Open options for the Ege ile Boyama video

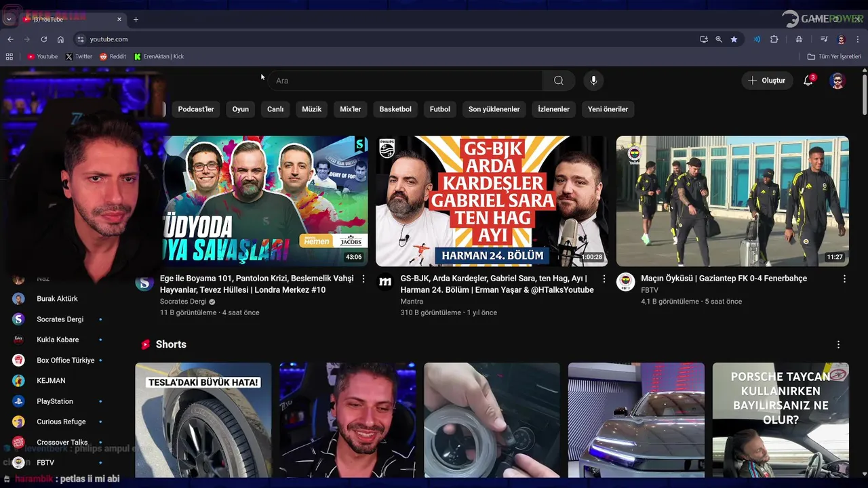tap(363, 279)
